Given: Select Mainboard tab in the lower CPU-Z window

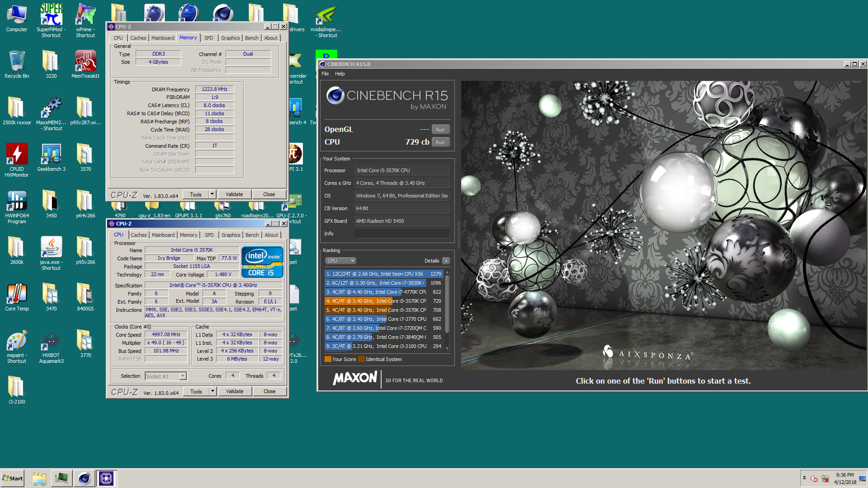Looking at the screenshot, I should click(163, 235).
